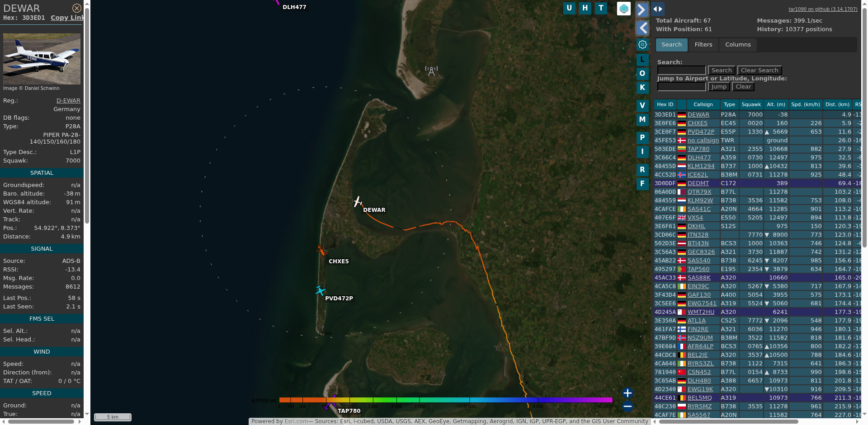Close the DEWAR aircraft info panel
This screenshot has width=868, height=425.
[77, 8]
